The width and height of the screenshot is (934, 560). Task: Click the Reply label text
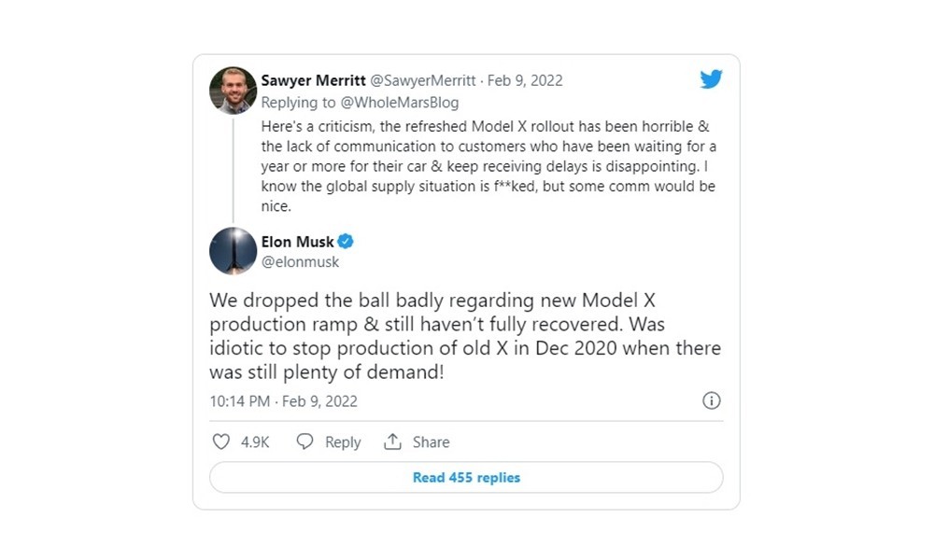[343, 442]
